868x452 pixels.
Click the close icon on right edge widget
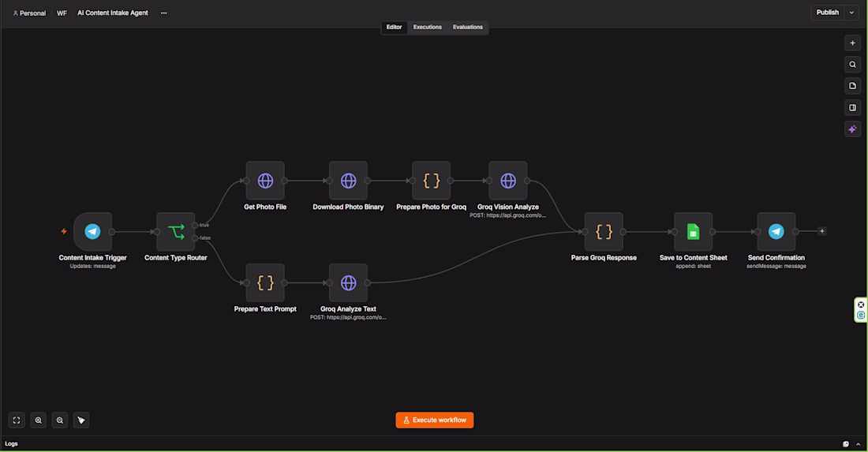(x=861, y=304)
